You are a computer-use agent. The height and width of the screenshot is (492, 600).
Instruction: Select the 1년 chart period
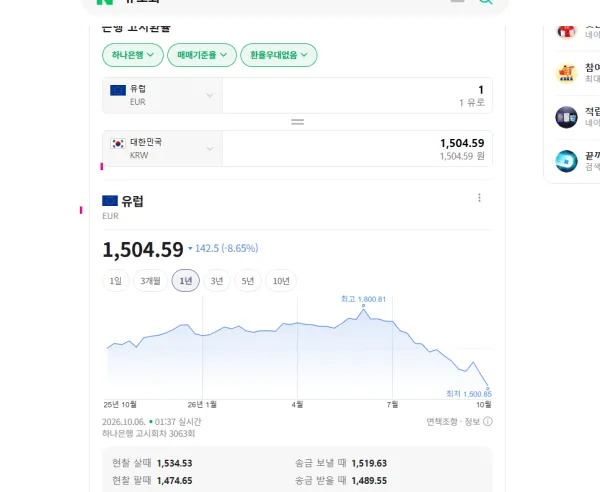click(x=186, y=281)
